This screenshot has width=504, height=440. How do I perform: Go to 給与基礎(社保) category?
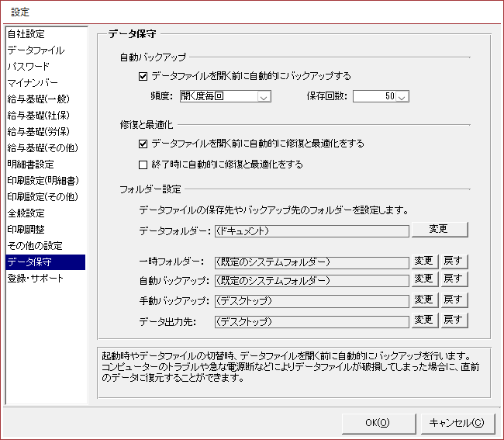tap(38, 116)
